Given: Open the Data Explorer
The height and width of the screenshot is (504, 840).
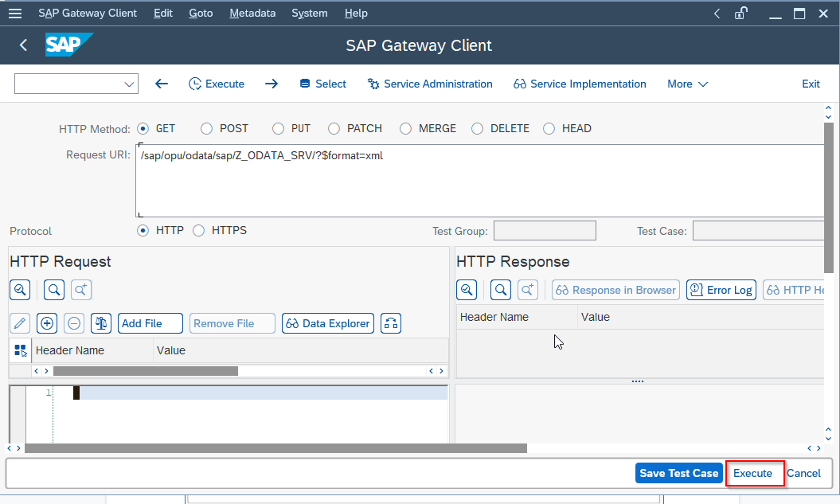Looking at the screenshot, I should [x=327, y=322].
